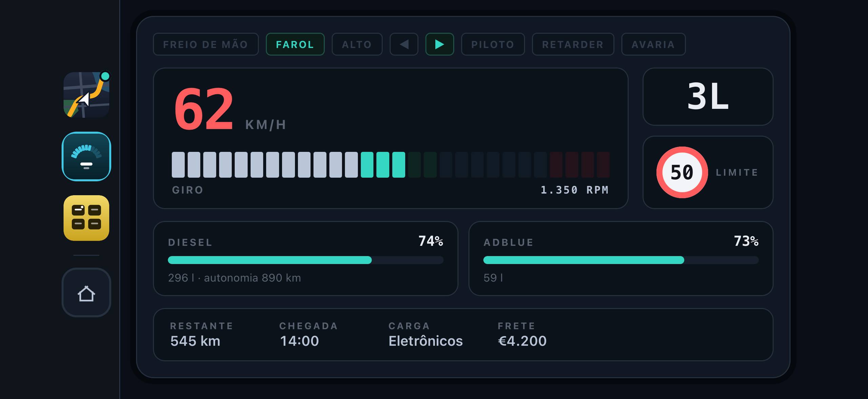Click the 1.350 RPM value
The image size is (868, 399).
(x=575, y=190)
